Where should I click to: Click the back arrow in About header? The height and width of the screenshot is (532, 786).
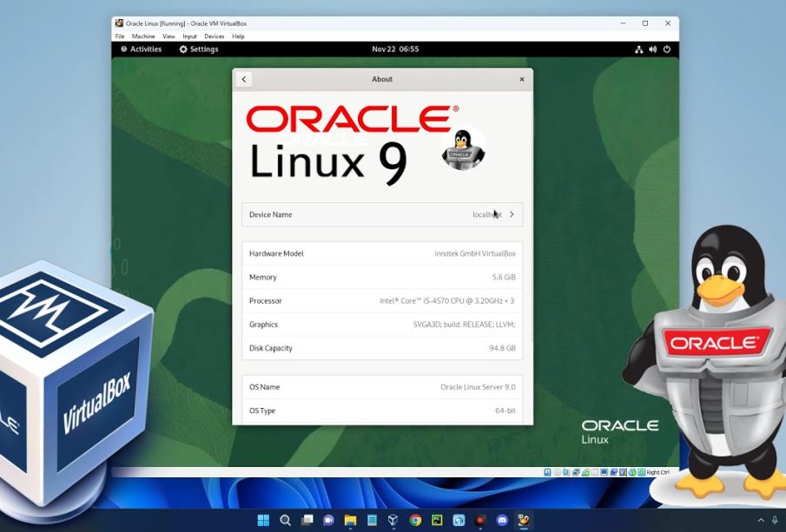tap(244, 79)
